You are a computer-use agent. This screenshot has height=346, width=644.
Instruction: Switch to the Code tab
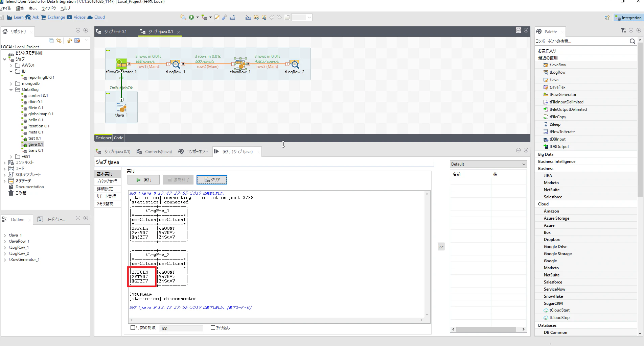click(118, 138)
